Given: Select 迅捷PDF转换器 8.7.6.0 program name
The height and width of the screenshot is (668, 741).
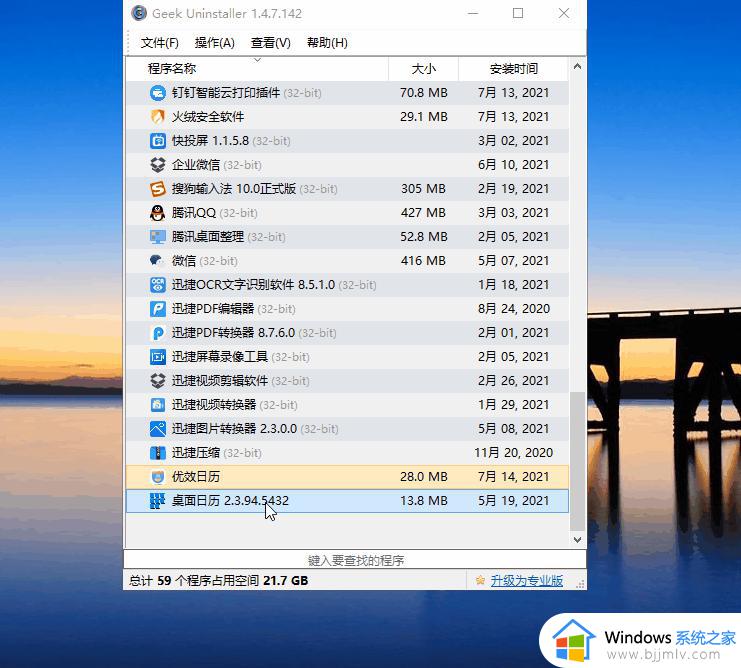Looking at the screenshot, I should (233, 333).
